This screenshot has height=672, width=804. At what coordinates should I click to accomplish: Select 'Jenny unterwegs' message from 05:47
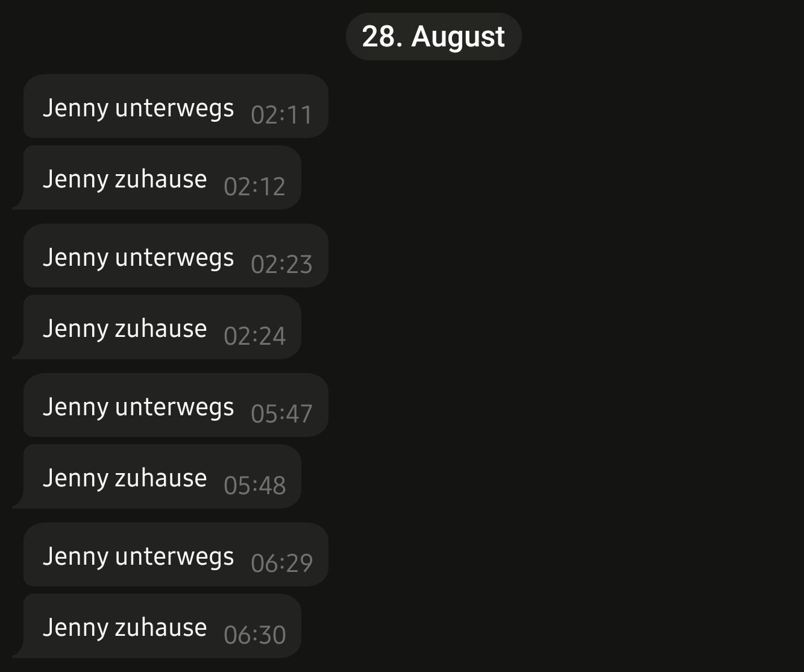pyautogui.click(x=176, y=405)
